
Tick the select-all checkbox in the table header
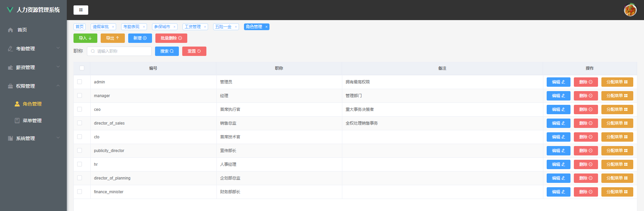click(x=82, y=68)
